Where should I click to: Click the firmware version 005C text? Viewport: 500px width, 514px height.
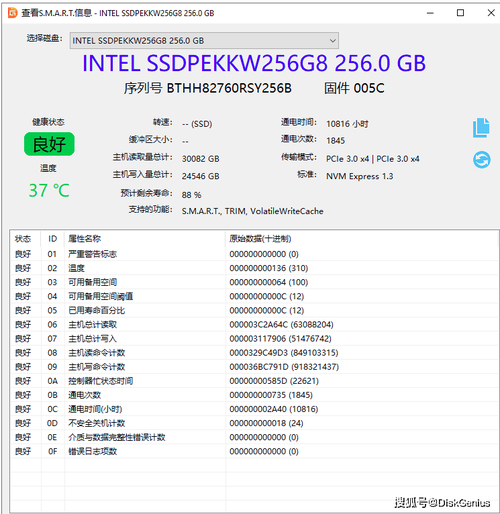pyautogui.click(x=369, y=88)
